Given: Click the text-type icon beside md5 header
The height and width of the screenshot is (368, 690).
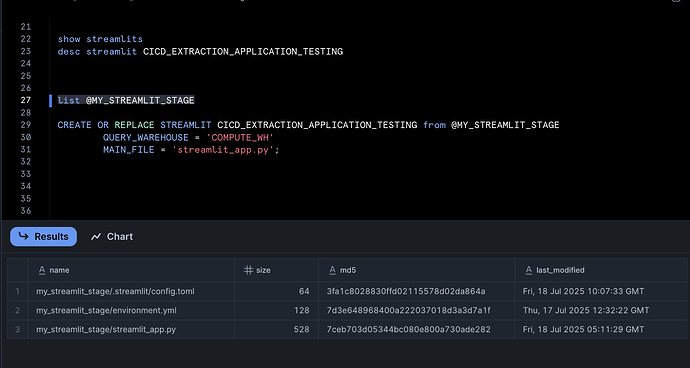Looking at the screenshot, I should [333, 270].
